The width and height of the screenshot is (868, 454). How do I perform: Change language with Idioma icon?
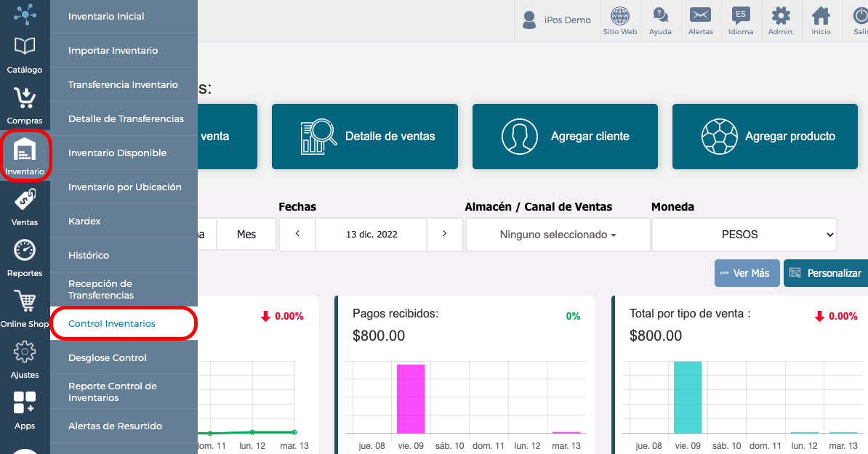(741, 20)
